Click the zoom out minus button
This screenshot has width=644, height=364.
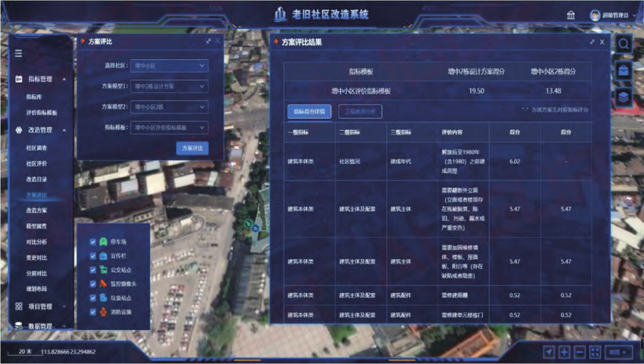[x=579, y=352]
